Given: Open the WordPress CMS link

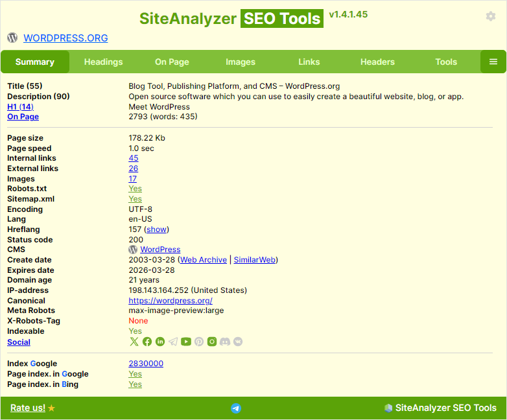Looking at the screenshot, I should tap(160, 250).
